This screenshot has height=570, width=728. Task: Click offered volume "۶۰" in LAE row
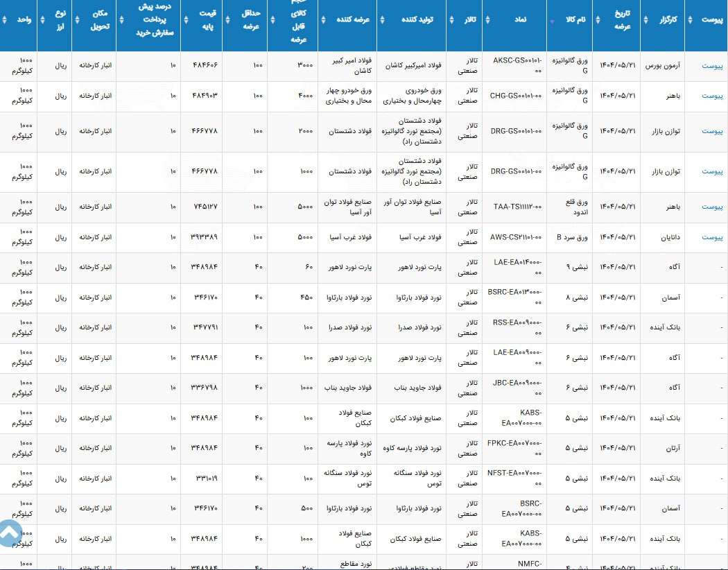(309, 267)
